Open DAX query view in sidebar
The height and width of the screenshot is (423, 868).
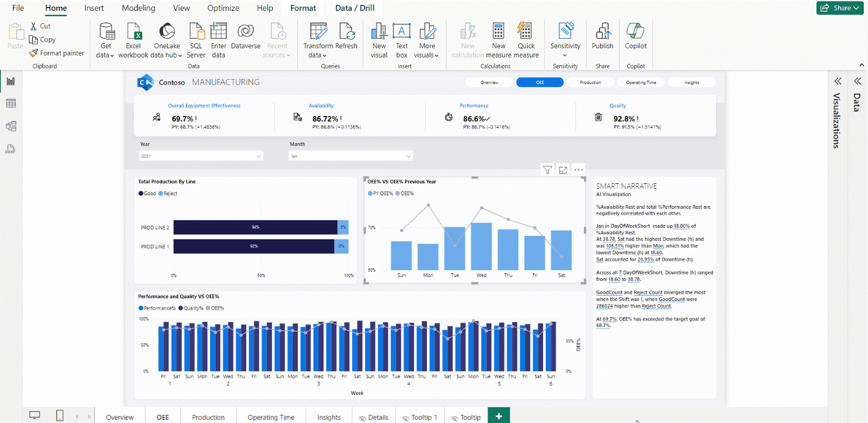coord(11,149)
